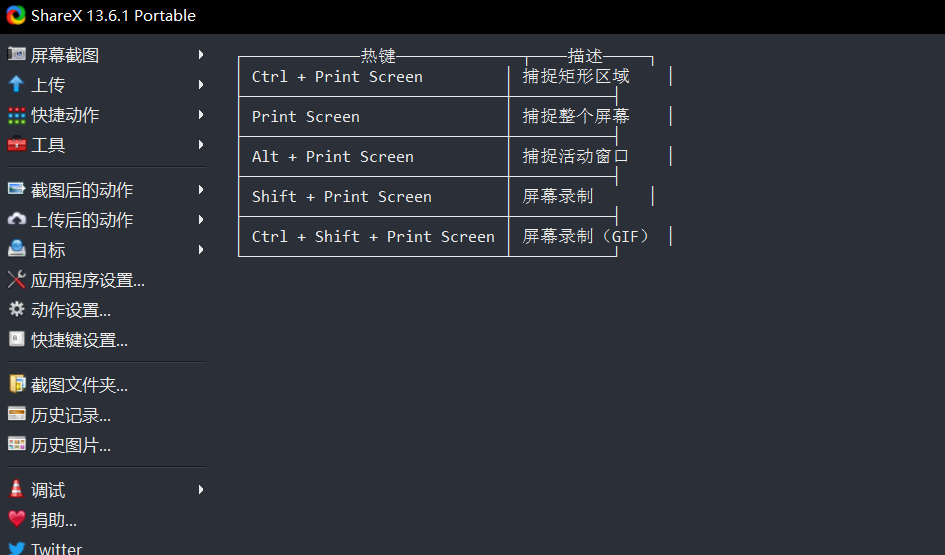945x555 pixels.
Task: Open 动作设置... settings
Action: pyautogui.click(x=70, y=310)
